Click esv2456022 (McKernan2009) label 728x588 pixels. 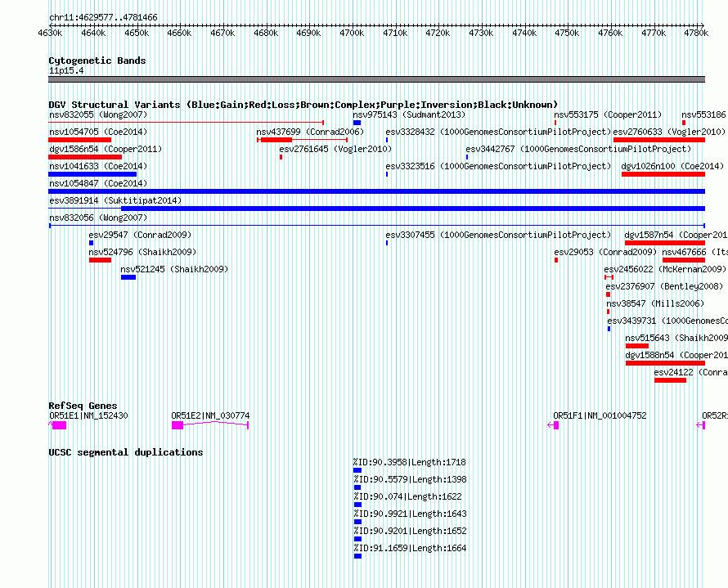coord(665,269)
